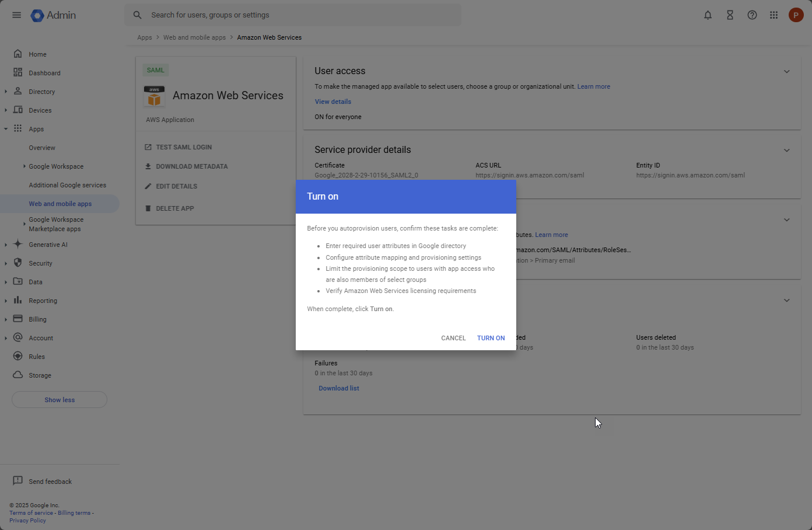812x530 pixels.
Task: Click the Apps grid icon in sidebar
Action: [17, 128]
